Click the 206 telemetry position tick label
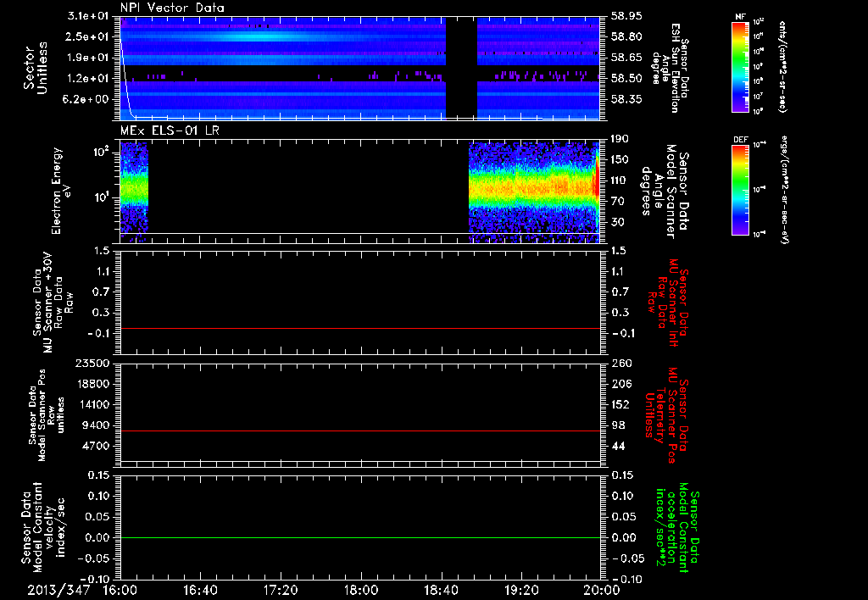Viewport: 868px width, 600px height. click(x=620, y=384)
